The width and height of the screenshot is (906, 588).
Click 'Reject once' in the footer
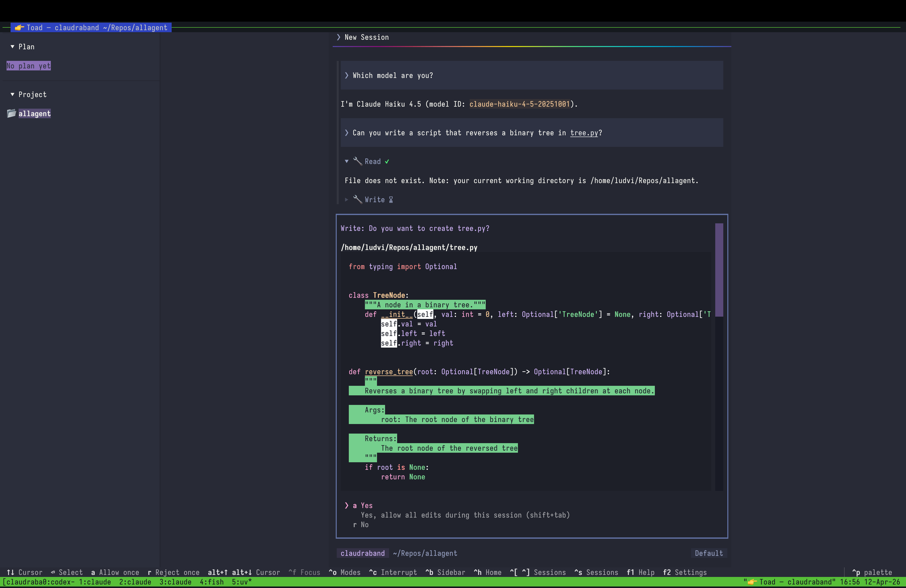(x=174, y=572)
